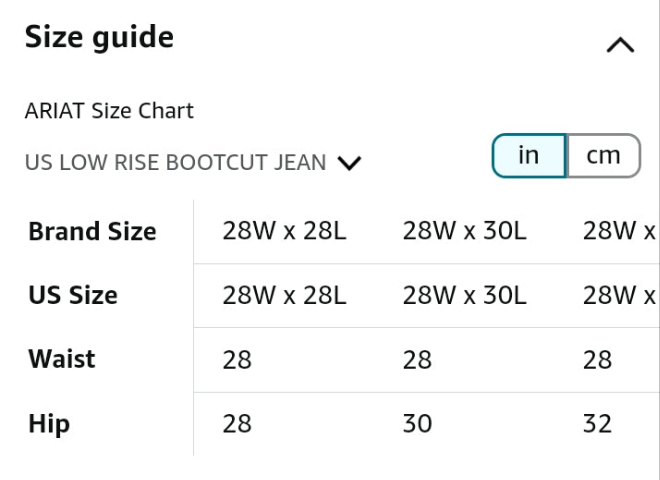Click the Hip value 28
Screen dimensions: 660x480
[237, 424]
